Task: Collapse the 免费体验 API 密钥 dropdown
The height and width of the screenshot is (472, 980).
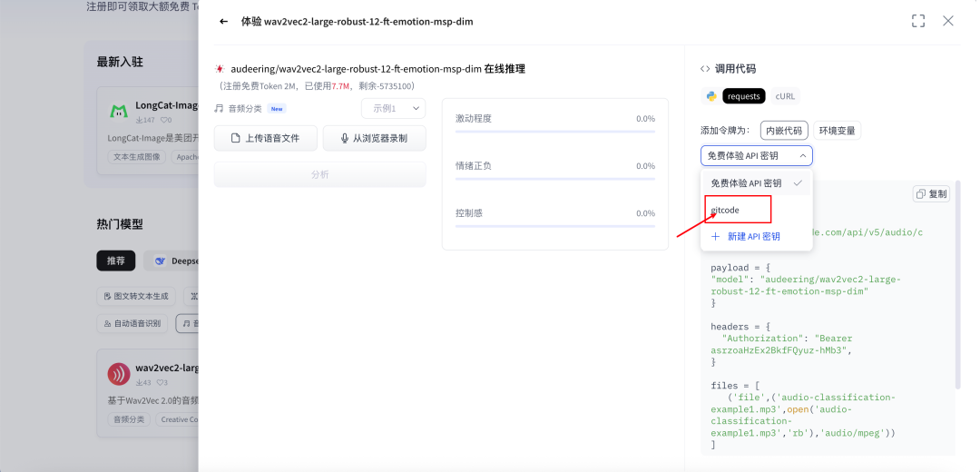Action: pos(756,155)
